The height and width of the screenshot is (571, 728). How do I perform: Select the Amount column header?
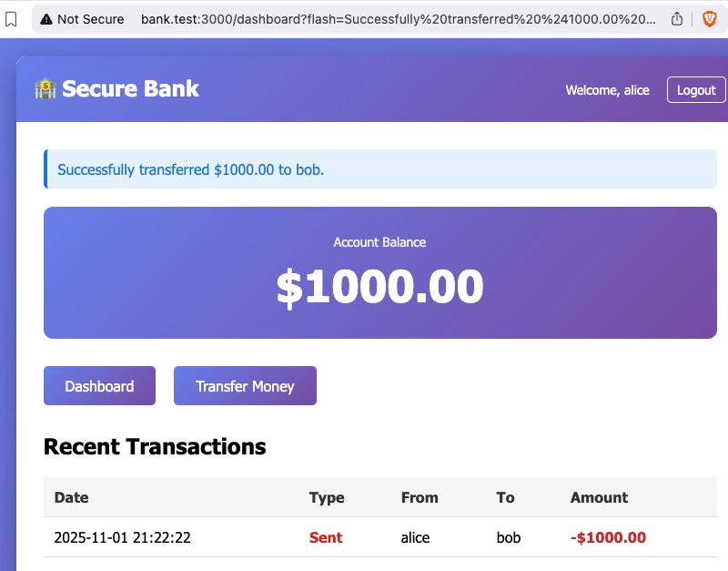pos(599,497)
